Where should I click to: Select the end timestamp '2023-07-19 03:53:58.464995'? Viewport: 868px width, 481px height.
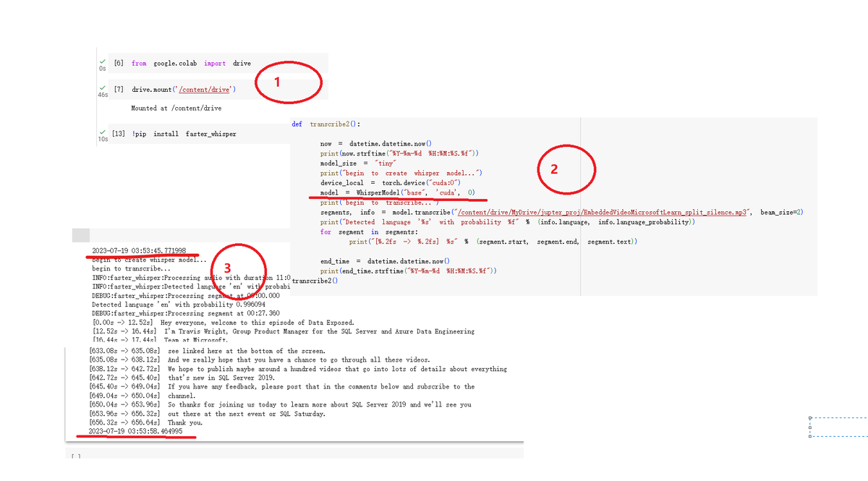(x=135, y=431)
